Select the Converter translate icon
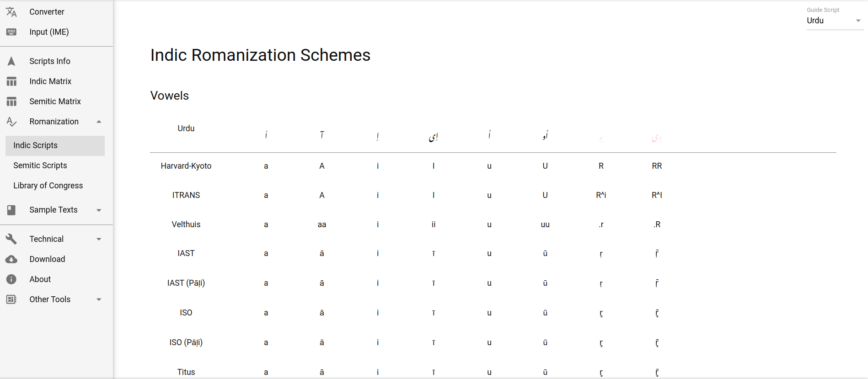This screenshot has width=868, height=379. (x=11, y=12)
